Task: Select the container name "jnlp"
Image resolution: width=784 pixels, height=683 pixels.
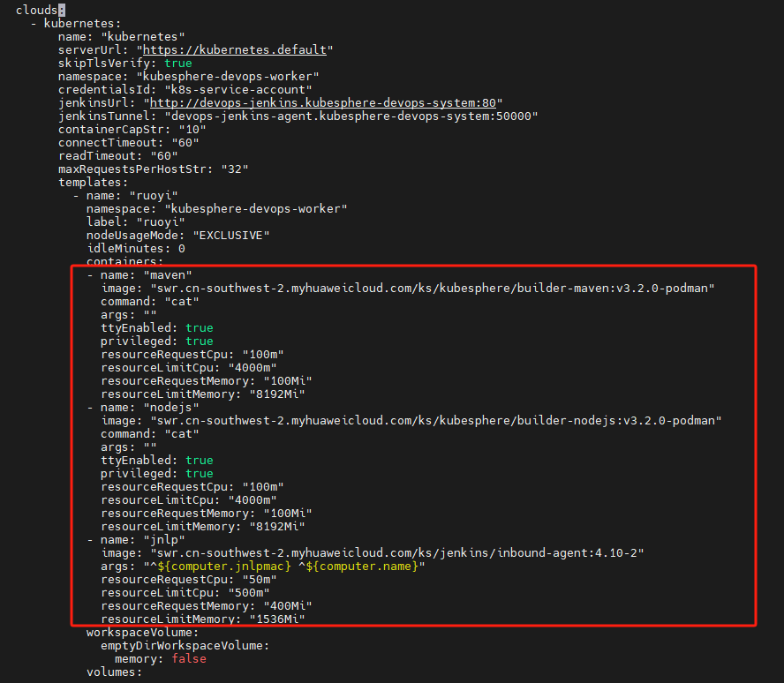Action: coord(164,540)
